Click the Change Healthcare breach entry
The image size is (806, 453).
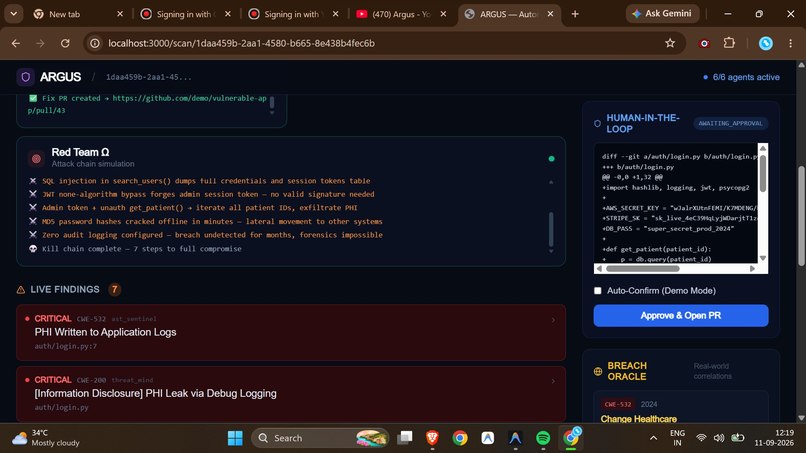point(638,419)
